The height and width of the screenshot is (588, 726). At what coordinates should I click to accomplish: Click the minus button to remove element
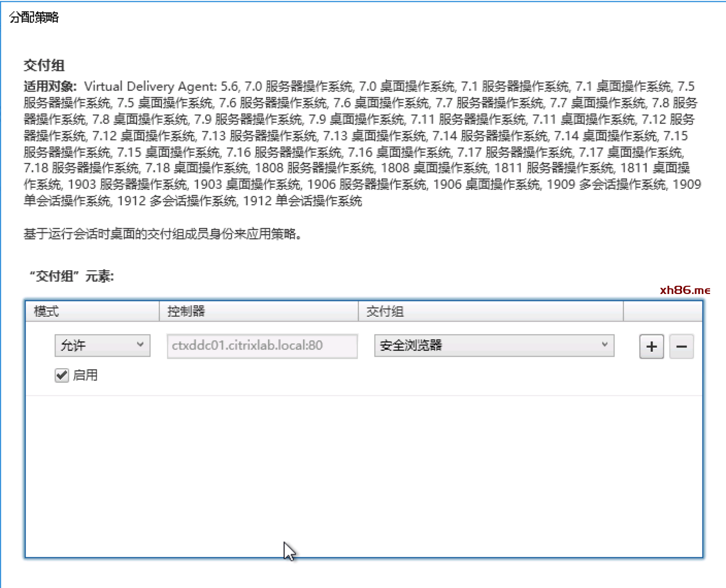click(681, 346)
